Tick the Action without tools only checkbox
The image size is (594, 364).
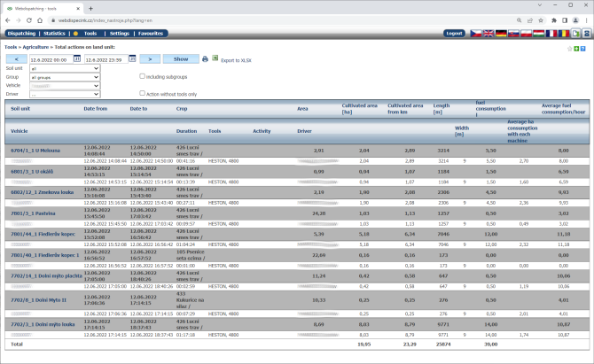(x=142, y=93)
